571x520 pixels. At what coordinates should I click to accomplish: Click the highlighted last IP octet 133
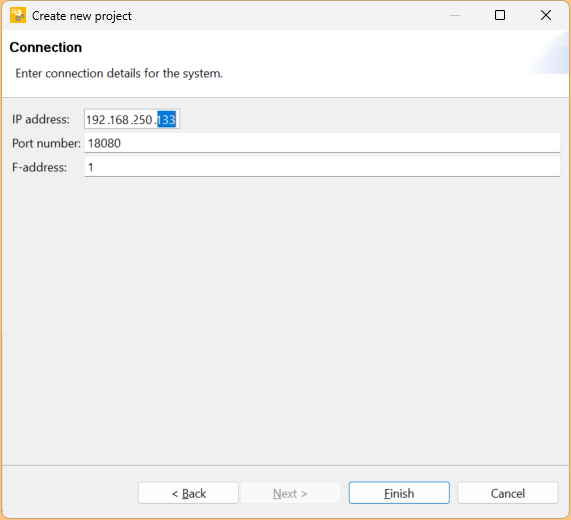tap(166, 119)
